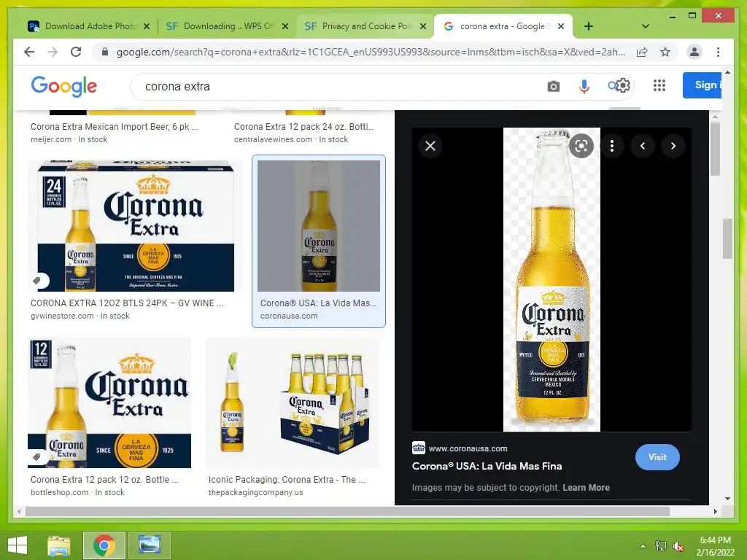The width and height of the screenshot is (747, 560).
Task: Click the coronausa.com site favicon
Action: (418, 448)
